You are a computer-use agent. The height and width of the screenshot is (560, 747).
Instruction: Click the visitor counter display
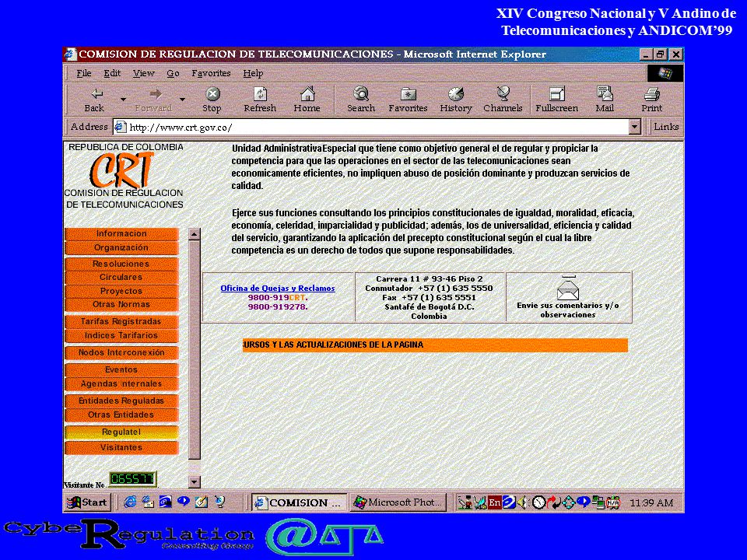(x=132, y=478)
